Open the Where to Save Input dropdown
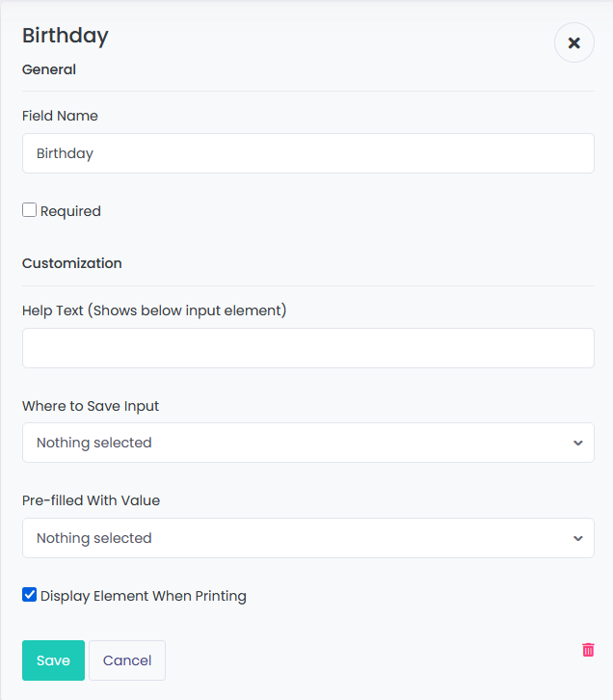The width and height of the screenshot is (613, 700). pos(308,443)
